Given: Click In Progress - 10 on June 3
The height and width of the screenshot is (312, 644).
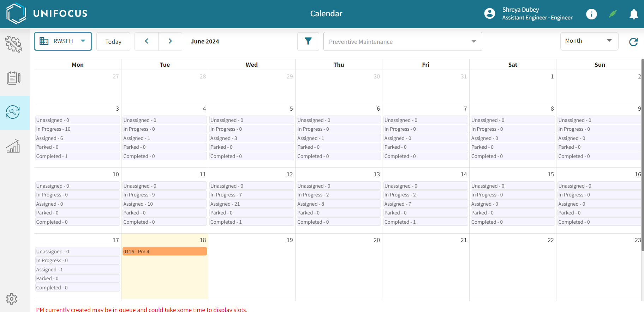Looking at the screenshot, I should 77,129.
